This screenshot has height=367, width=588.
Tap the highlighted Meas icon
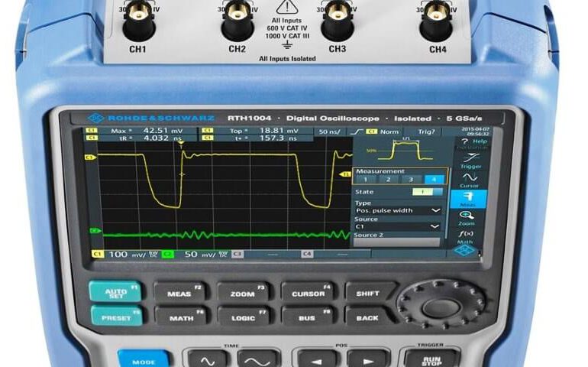pyautogui.click(x=468, y=199)
